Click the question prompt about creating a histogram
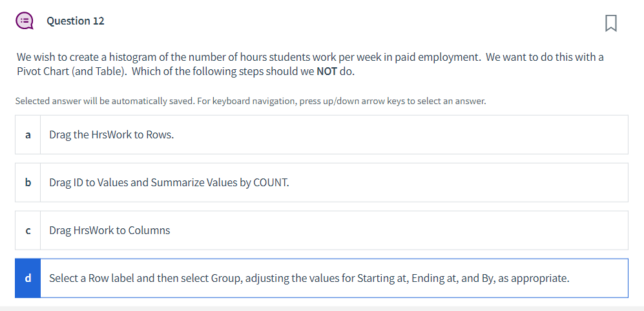Image resolution: width=644 pixels, height=311 pixels. [x=310, y=64]
